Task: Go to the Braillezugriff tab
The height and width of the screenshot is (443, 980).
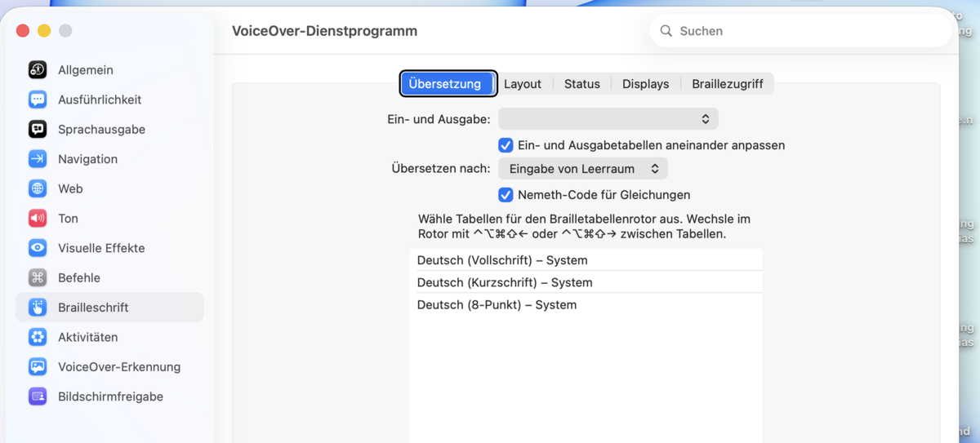Action: (728, 84)
